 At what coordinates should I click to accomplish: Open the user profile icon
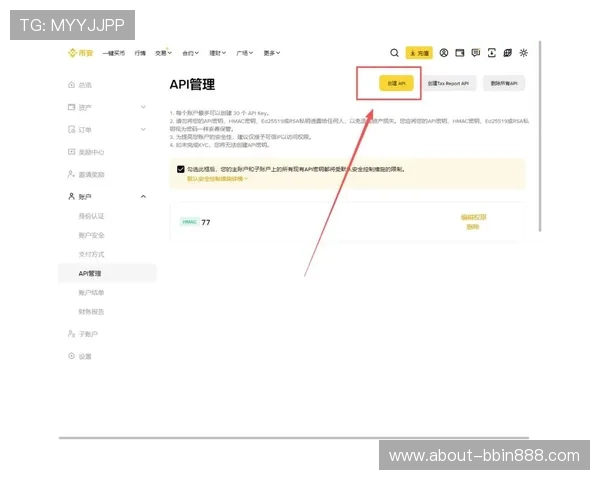[x=443, y=53]
